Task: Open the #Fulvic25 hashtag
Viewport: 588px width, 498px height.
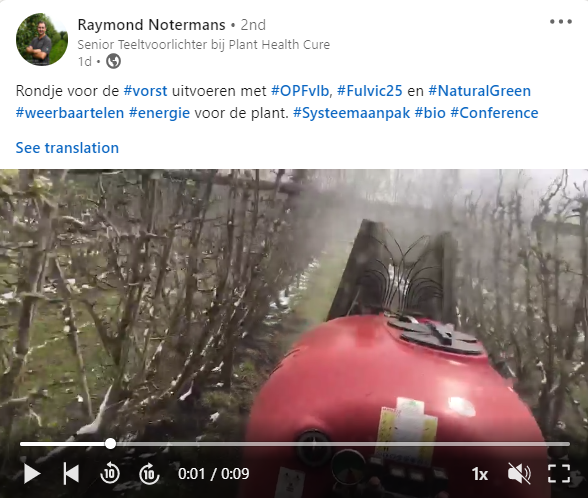Action: pyautogui.click(x=369, y=91)
